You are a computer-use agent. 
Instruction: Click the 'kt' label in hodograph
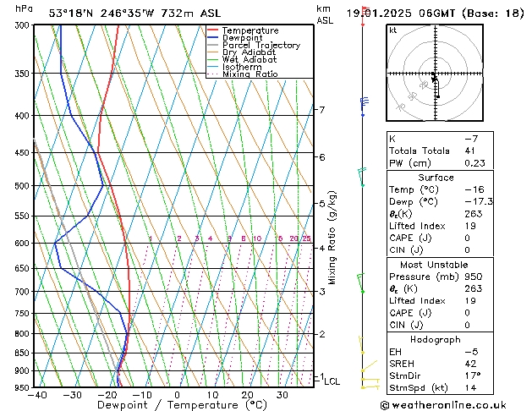click(393, 30)
